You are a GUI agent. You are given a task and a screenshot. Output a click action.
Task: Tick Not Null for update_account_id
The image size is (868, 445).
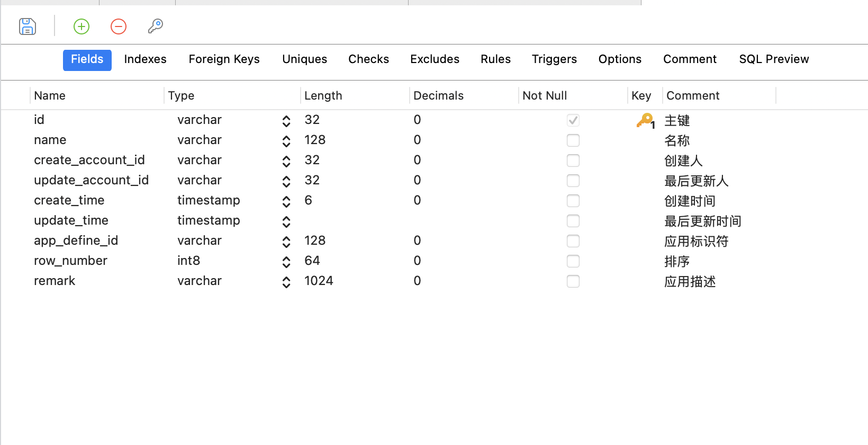pos(573,181)
